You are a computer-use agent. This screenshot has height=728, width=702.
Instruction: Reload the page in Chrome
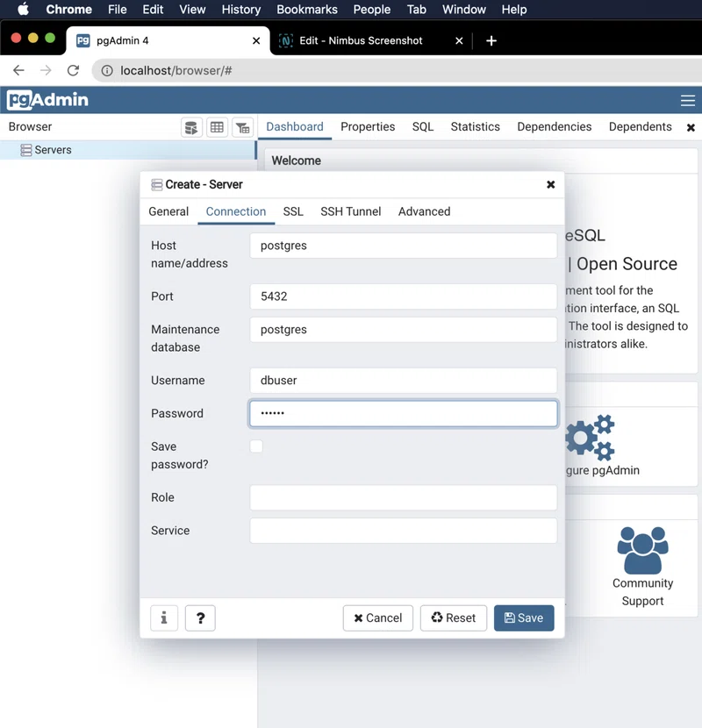point(73,70)
